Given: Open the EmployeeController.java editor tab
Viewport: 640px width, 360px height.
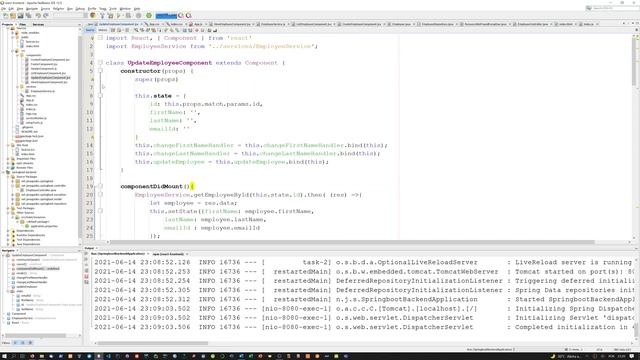Looking at the screenshot, I should point(533,24).
